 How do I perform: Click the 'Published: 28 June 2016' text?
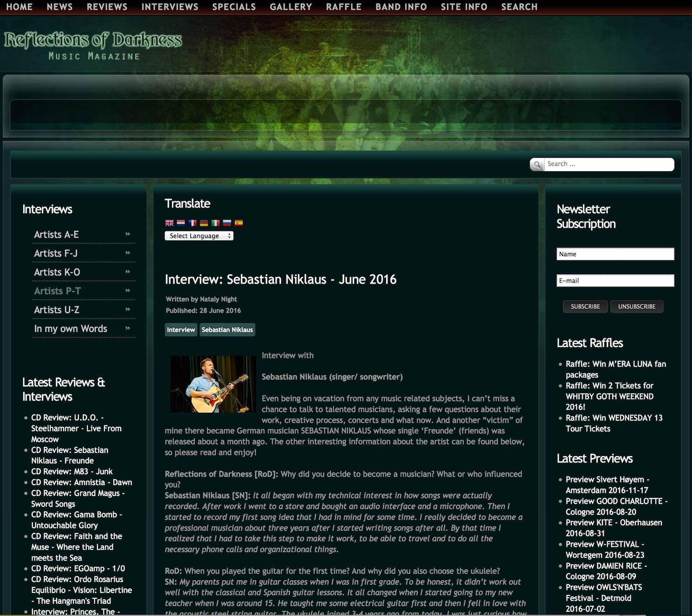(203, 310)
